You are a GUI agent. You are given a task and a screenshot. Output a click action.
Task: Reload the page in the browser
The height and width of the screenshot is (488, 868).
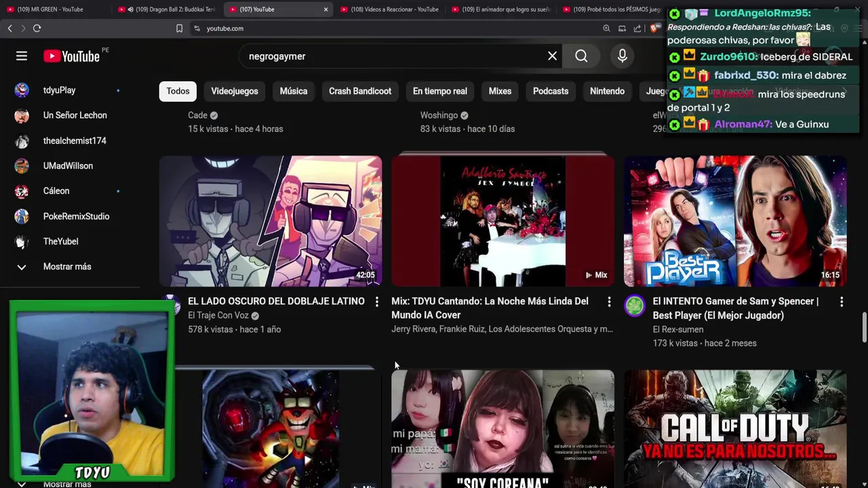pos(37,28)
